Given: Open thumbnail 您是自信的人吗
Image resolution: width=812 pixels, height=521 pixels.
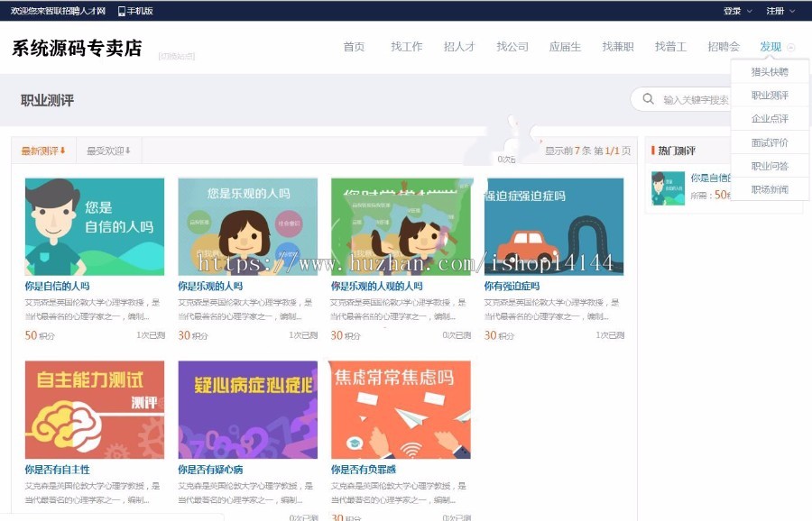Looking at the screenshot, I should click(95, 226).
